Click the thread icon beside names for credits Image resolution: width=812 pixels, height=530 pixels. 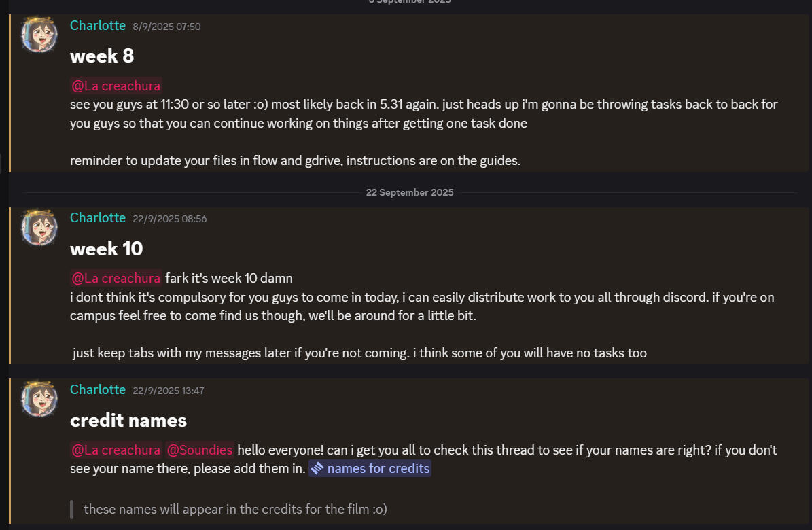[317, 468]
